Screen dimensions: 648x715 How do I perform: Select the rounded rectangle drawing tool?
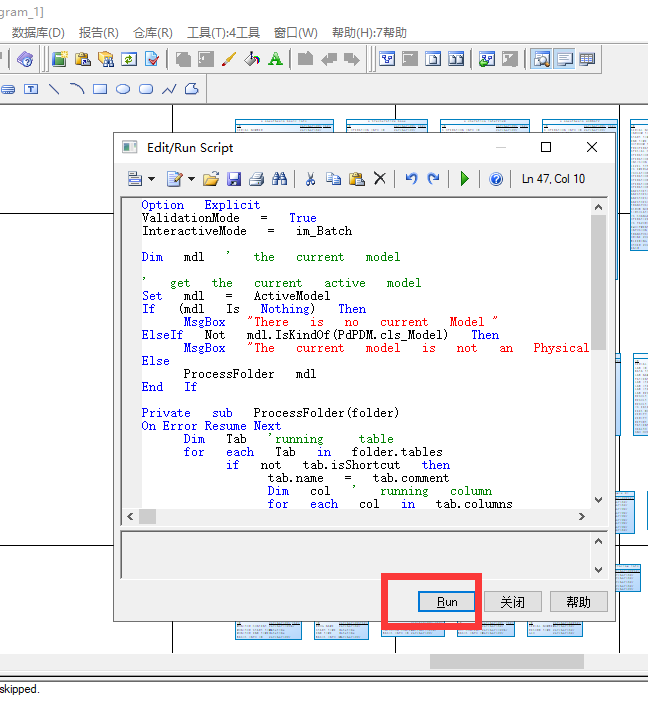click(146, 89)
